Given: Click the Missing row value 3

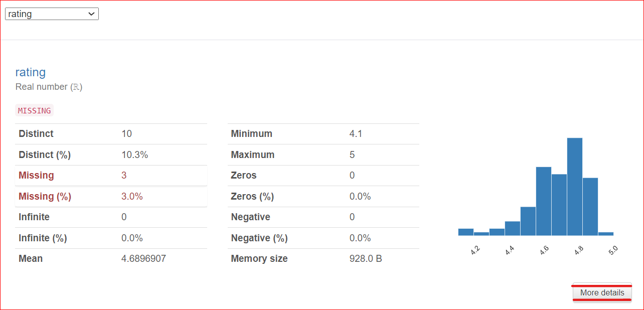Looking at the screenshot, I should click(124, 176).
